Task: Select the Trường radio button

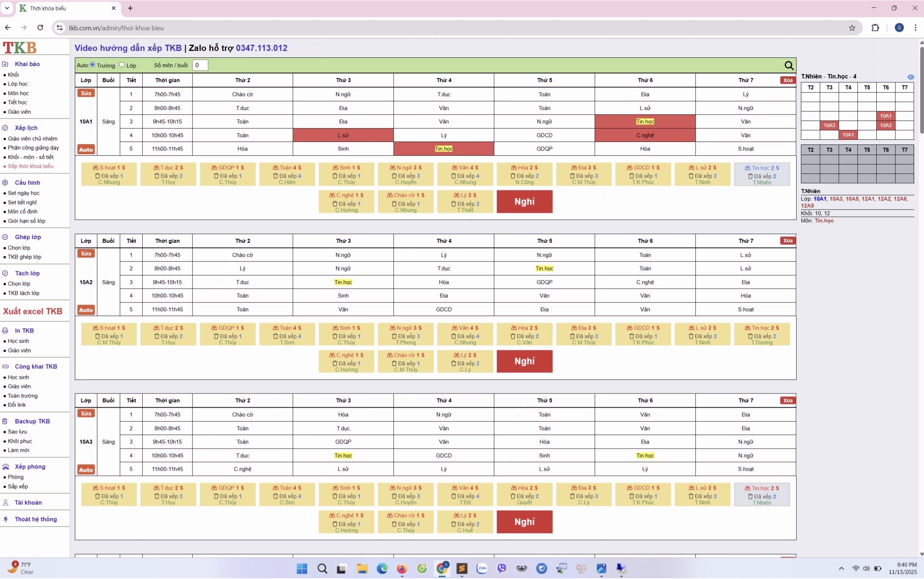Action: (x=92, y=65)
